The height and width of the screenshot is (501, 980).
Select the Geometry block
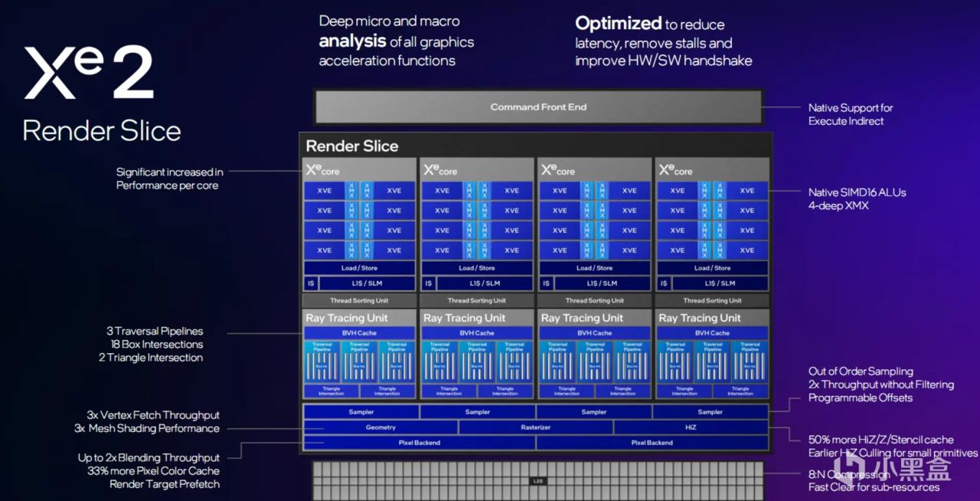381,427
